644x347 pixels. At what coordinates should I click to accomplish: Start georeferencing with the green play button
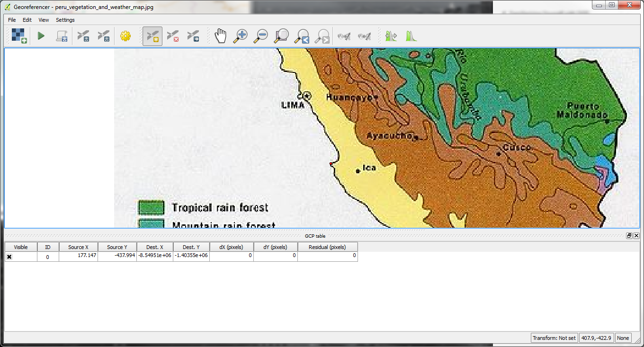41,36
